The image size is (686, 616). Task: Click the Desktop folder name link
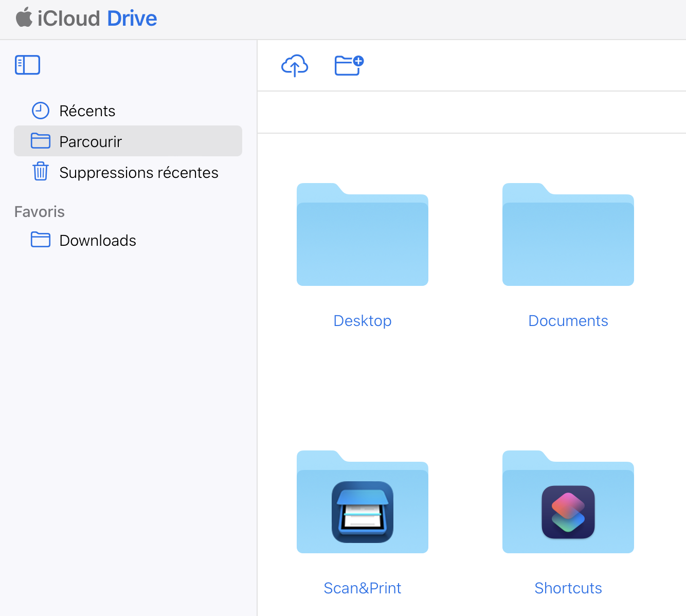click(x=363, y=321)
